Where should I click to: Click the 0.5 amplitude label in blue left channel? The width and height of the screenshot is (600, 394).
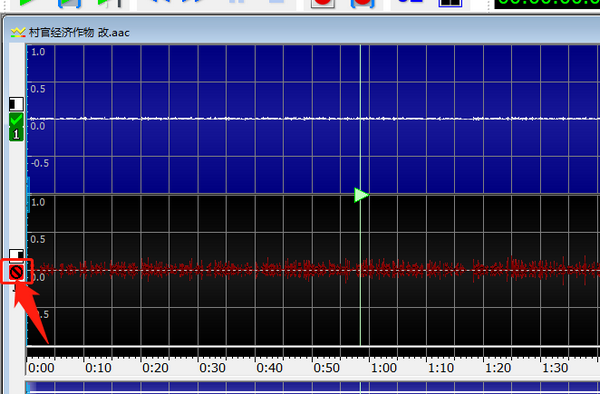[38, 89]
